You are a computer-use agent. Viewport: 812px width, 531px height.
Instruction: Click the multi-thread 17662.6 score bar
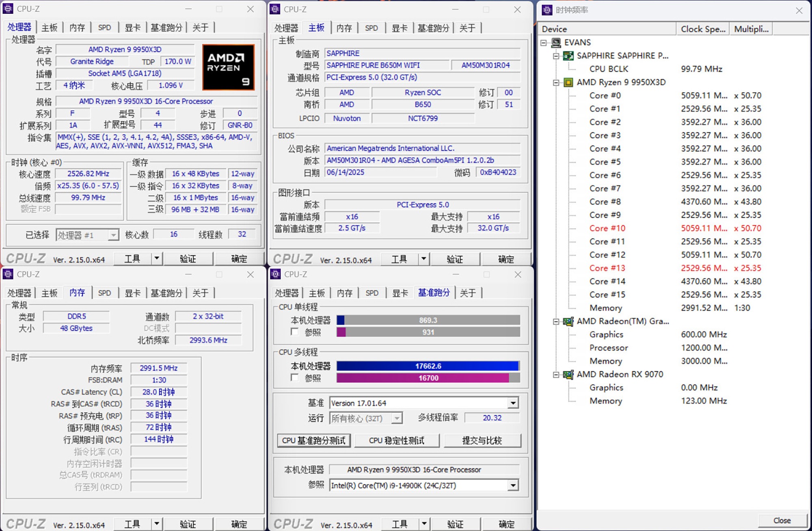pyautogui.click(x=428, y=366)
